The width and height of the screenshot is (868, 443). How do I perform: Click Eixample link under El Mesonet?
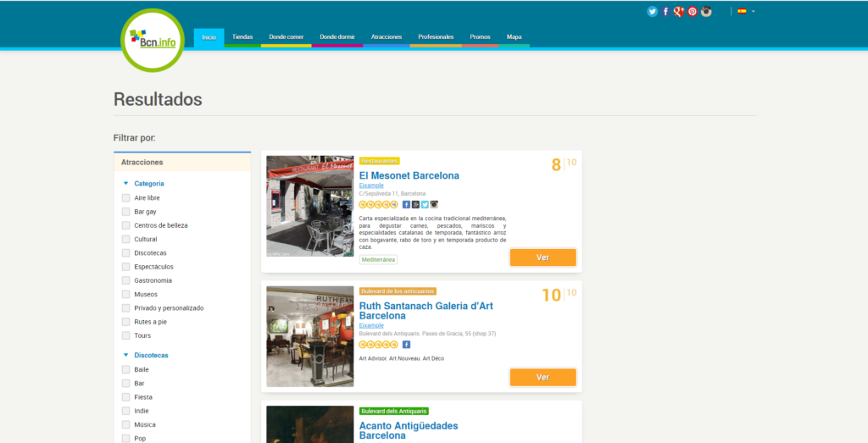pyautogui.click(x=371, y=186)
